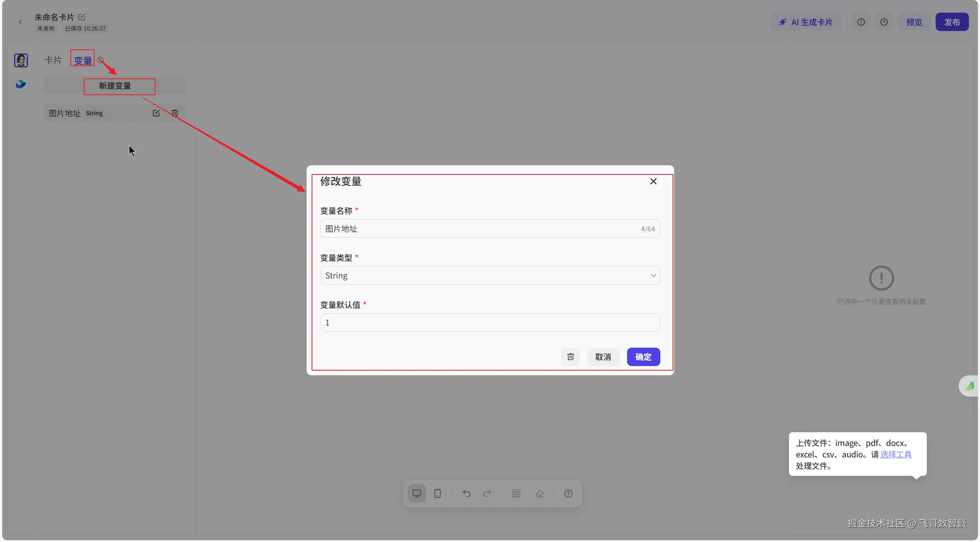Click the 确定 button
The width and height of the screenshot is (980, 542).
643,357
